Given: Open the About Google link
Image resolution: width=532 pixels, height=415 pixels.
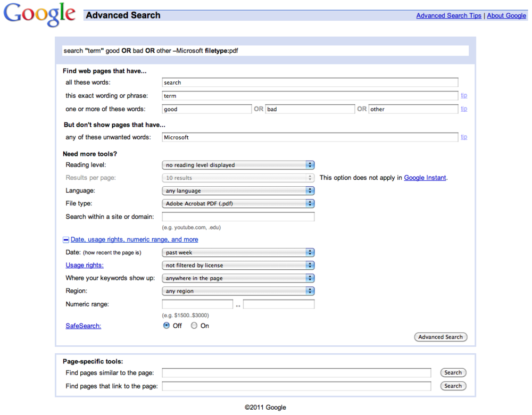Looking at the screenshot, I should (506, 15).
